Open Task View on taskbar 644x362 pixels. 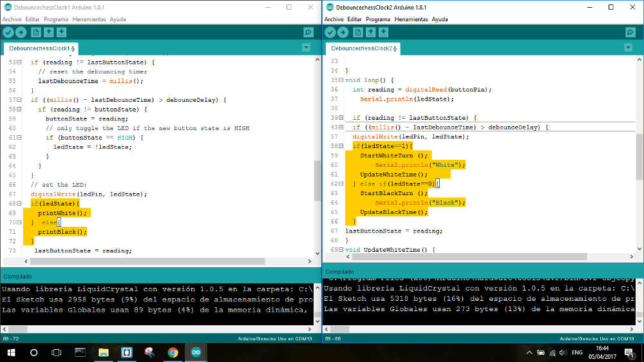[x=56, y=352]
